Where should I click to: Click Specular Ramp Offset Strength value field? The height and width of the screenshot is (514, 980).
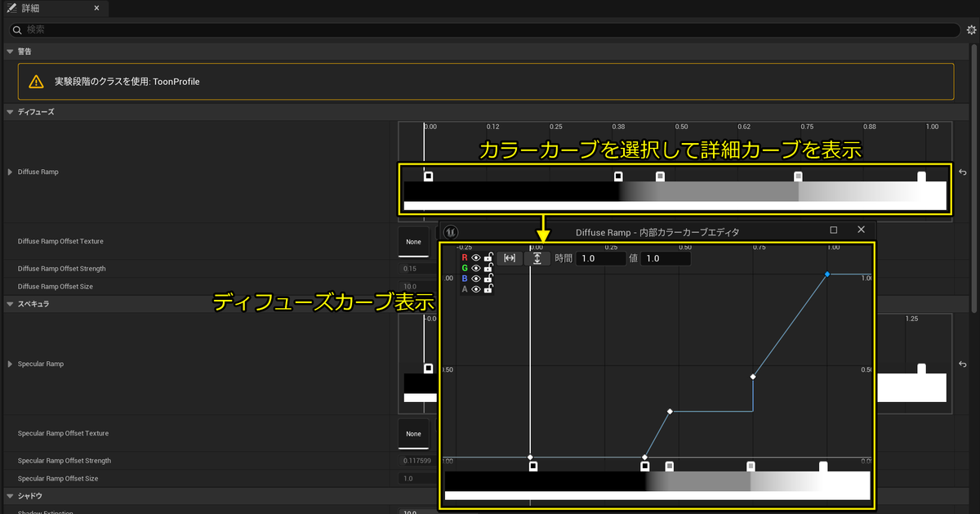pyautogui.click(x=418, y=461)
